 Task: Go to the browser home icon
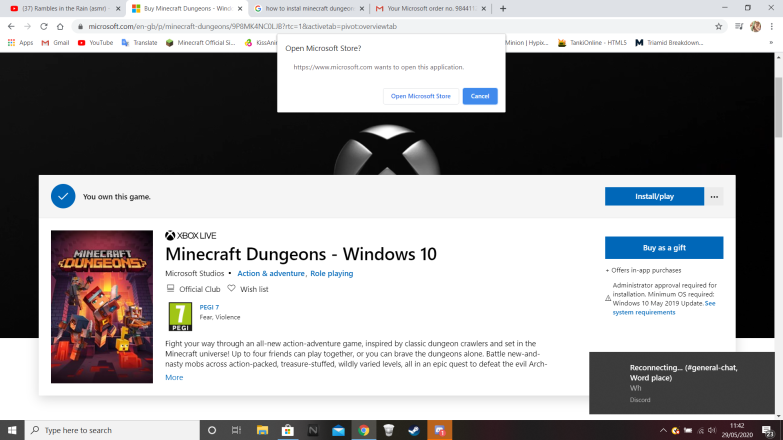click(60, 26)
